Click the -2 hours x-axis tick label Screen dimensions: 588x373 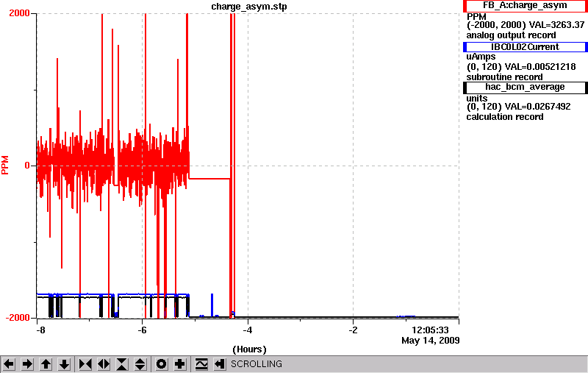(353, 330)
